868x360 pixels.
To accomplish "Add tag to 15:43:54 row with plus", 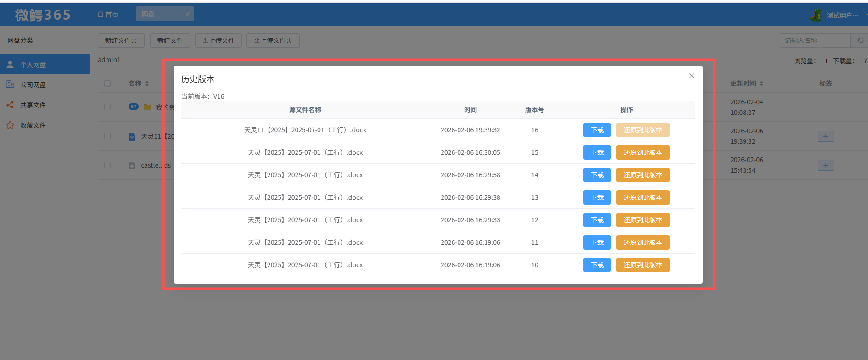I will pyautogui.click(x=825, y=165).
